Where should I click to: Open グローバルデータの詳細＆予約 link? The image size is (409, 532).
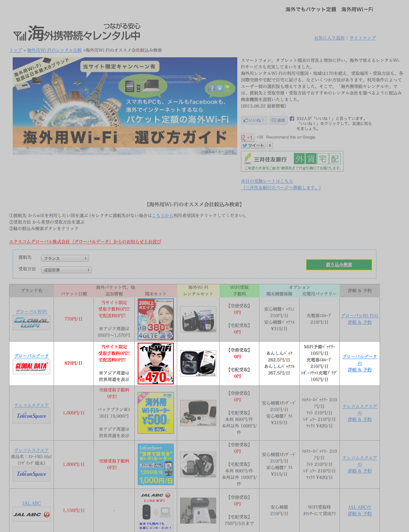coord(360,363)
